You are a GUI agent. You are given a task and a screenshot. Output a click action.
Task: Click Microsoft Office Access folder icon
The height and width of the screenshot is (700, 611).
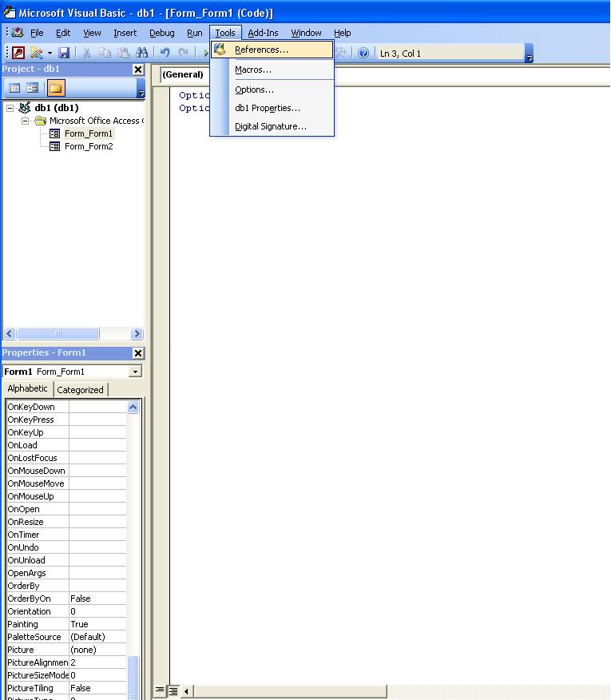(x=41, y=121)
